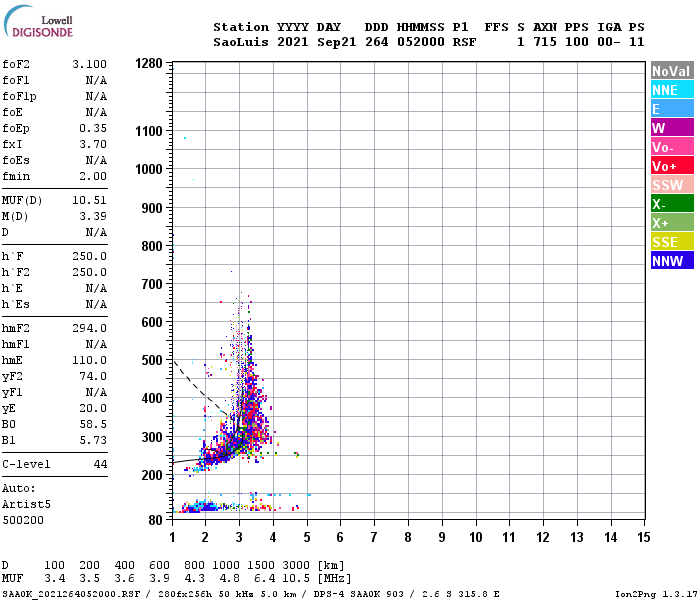Select the X+ light green legend swatch
The width and height of the screenshot is (700, 600).
[x=672, y=223]
